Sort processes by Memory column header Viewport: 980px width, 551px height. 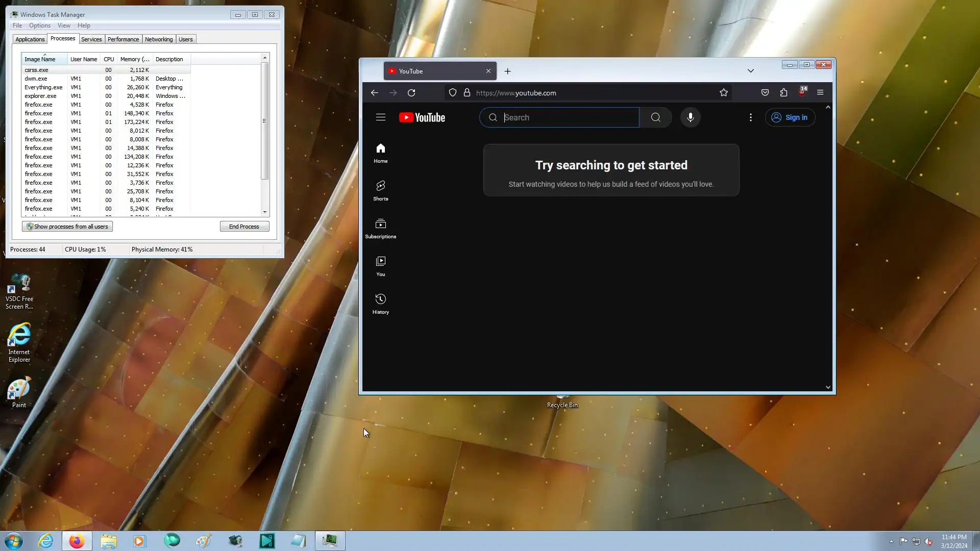click(x=135, y=59)
